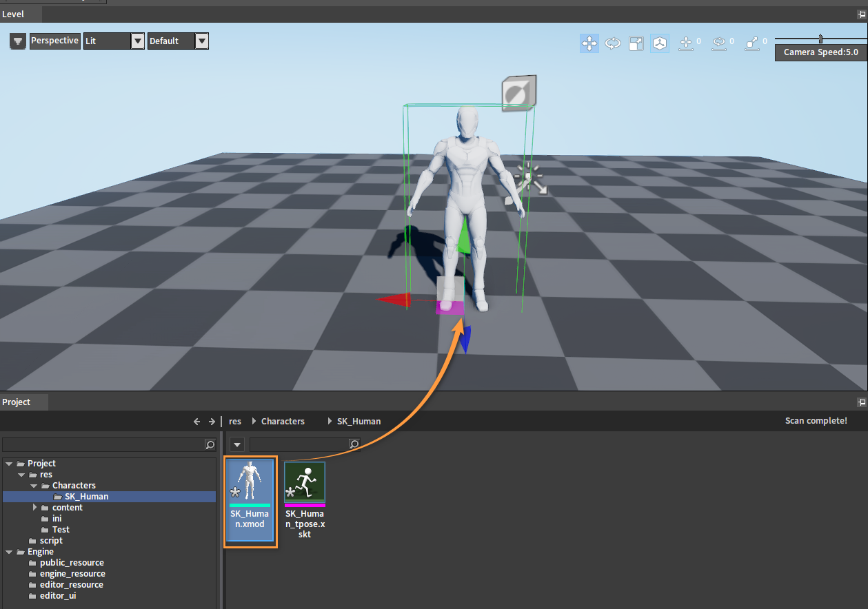This screenshot has height=609, width=868.
Task: Select the Scale transform tool
Action: coord(636,43)
